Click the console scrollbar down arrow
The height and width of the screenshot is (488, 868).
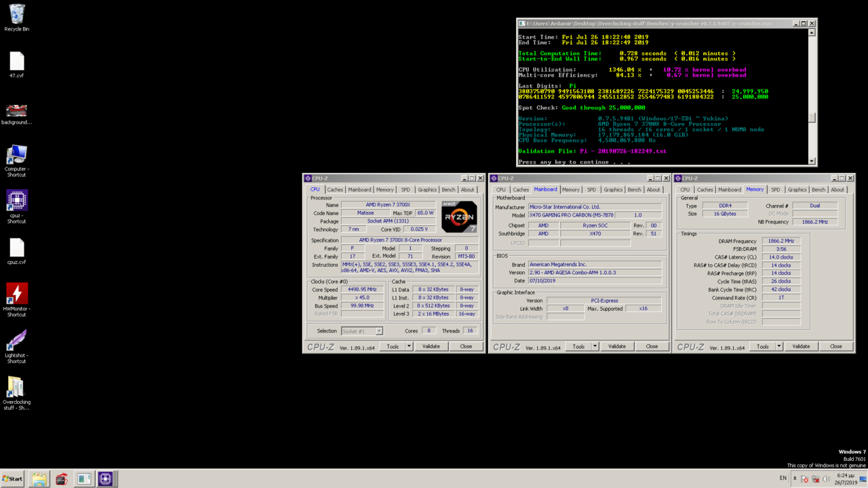coord(812,162)
